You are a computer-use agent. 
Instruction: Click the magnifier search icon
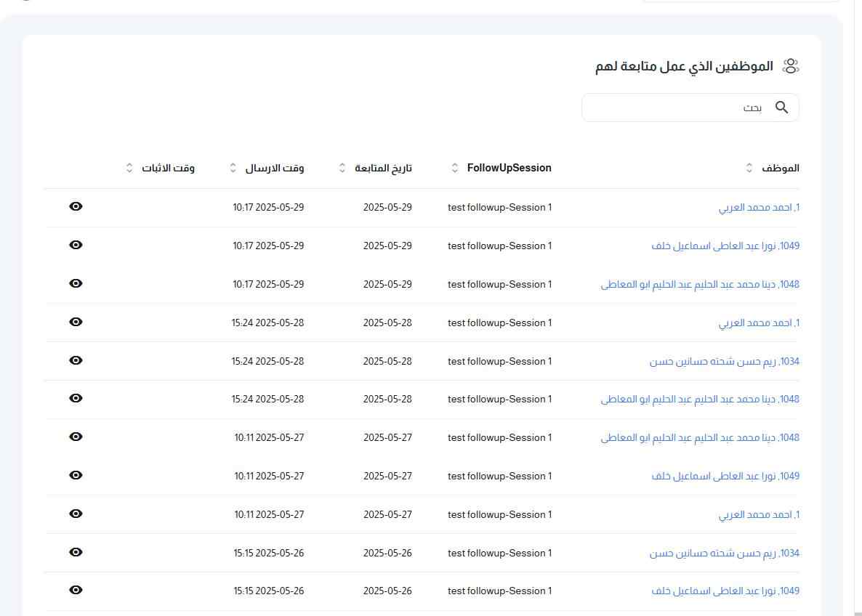(782, 108)
